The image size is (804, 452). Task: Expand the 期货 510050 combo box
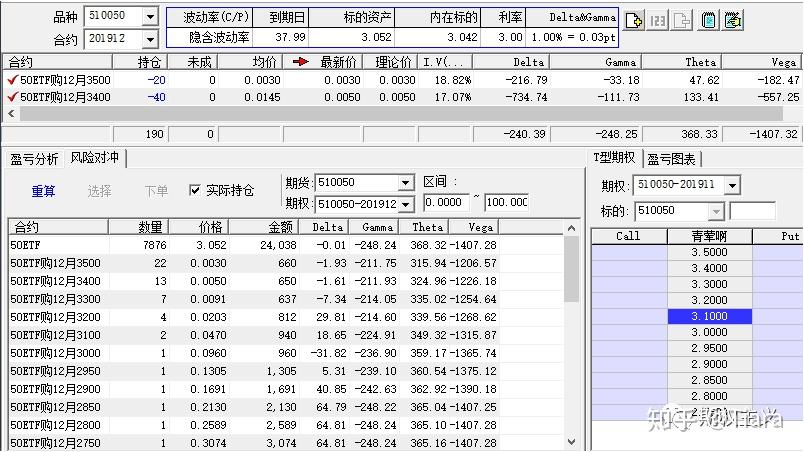[x=406, y=182]
